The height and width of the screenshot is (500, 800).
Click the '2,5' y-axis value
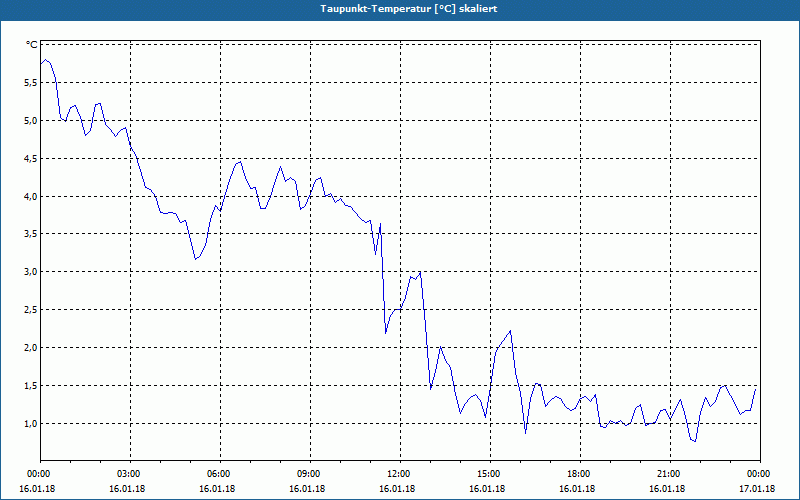[x=31, y=310]
